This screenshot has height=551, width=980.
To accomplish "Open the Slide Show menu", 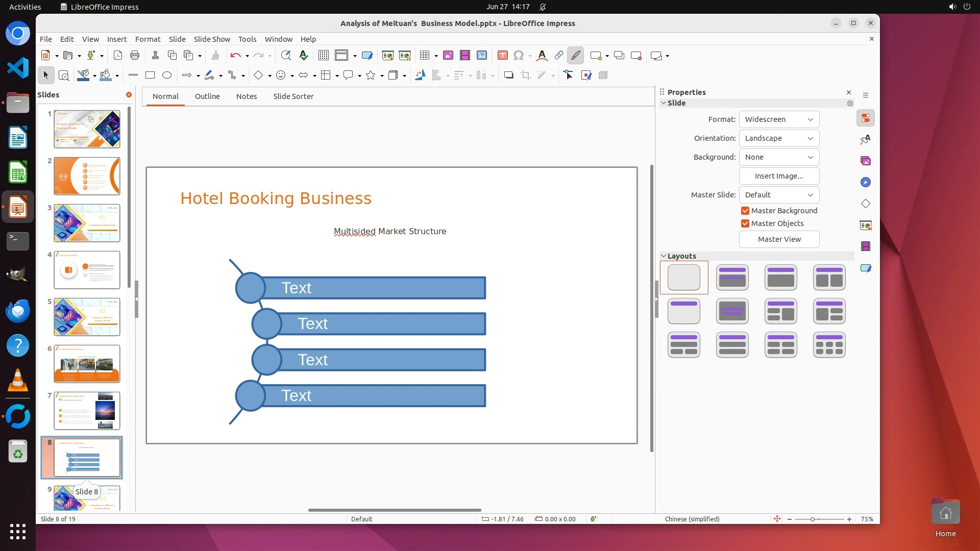I will 212,39.
